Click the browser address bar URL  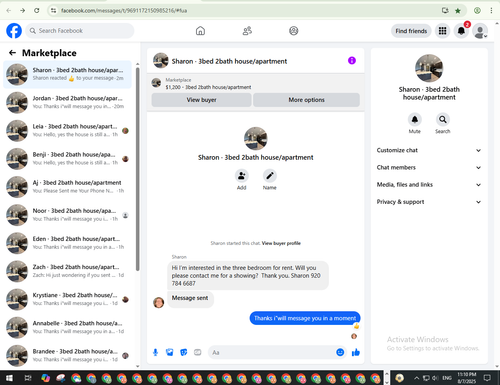point(124,11)
